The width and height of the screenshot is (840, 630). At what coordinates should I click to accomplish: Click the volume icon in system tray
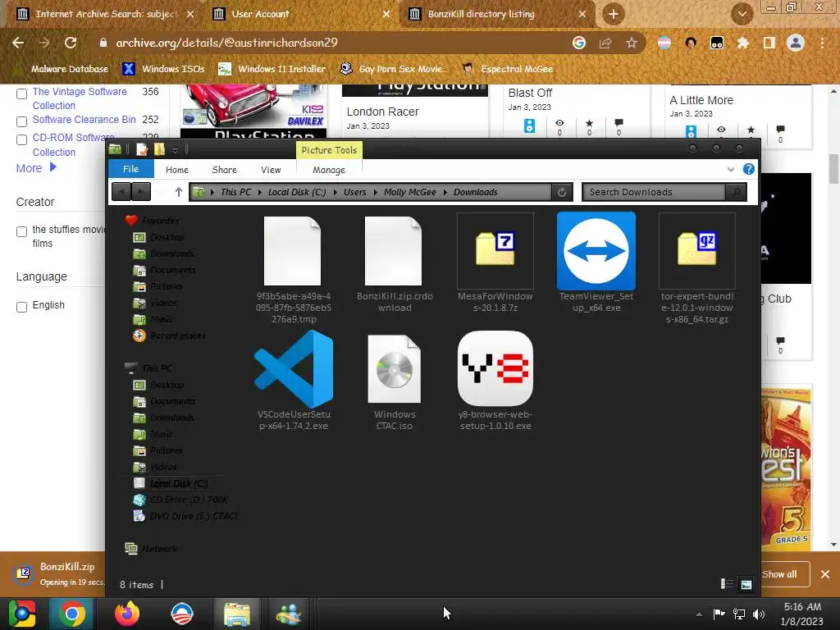point(759,614)
